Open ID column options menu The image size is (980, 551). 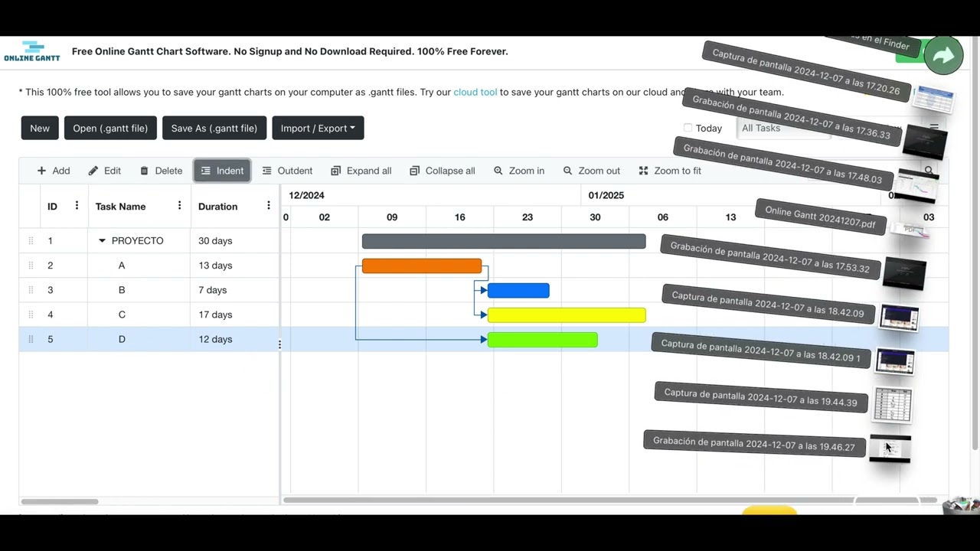tap(77, 206)
